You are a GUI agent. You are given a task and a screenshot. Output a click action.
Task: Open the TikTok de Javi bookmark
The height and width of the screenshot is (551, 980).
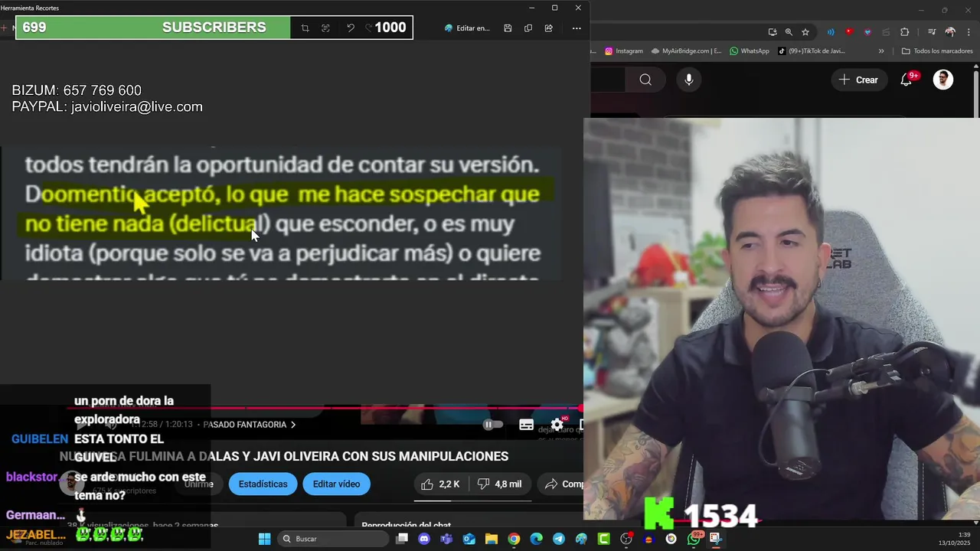811,51
